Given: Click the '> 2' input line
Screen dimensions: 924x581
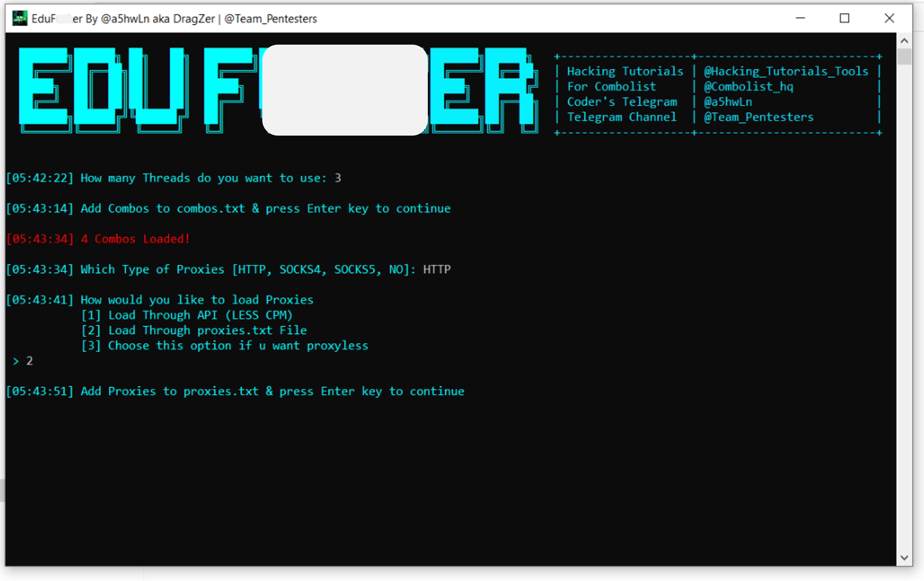Looking at the screenshot, I should (23, 361).
